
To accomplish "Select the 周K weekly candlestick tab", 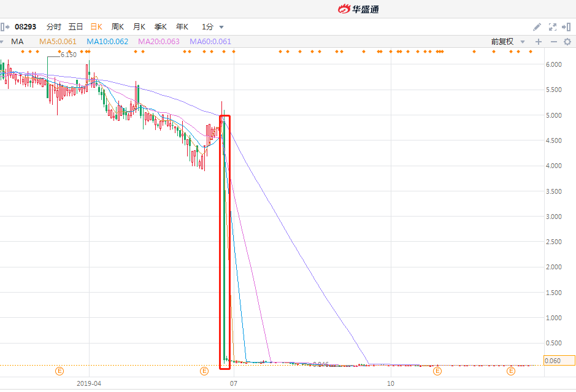I will (x=118, y=27).
